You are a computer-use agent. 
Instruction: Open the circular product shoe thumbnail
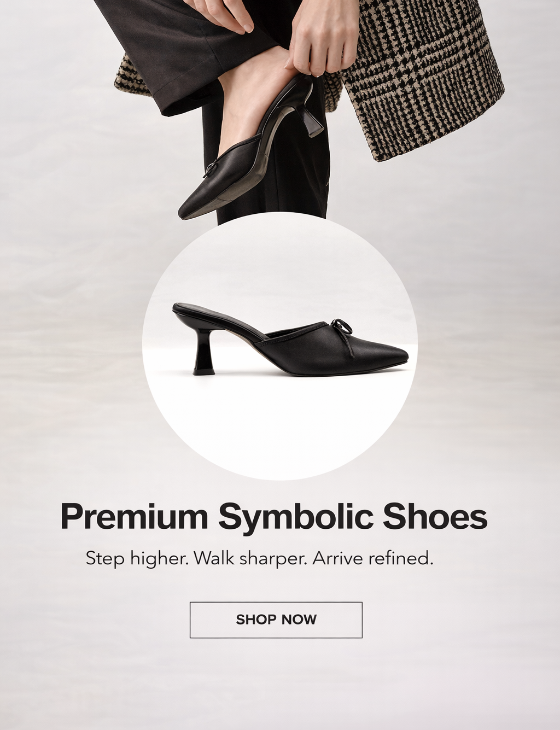pos(280,347)
